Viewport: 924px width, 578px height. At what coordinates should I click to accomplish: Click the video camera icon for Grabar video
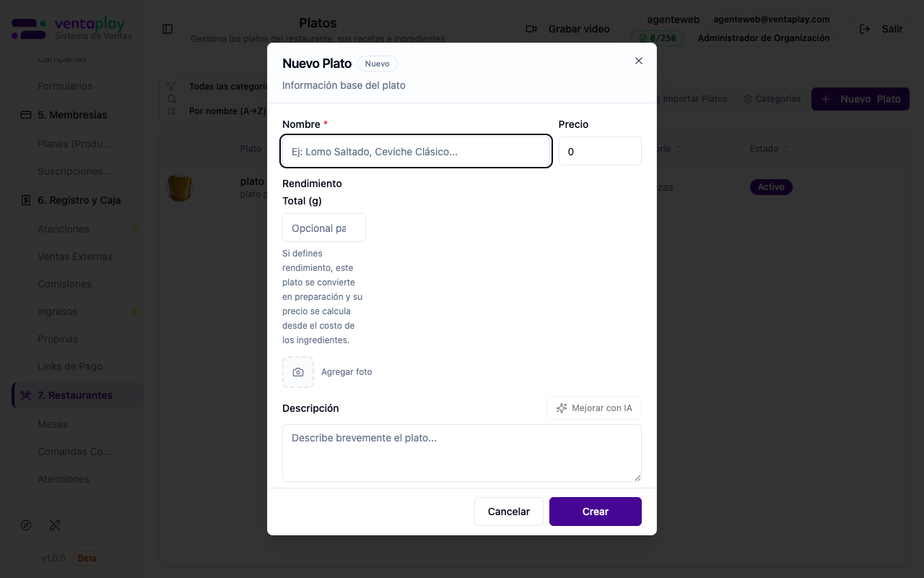(x=531, y=29)
